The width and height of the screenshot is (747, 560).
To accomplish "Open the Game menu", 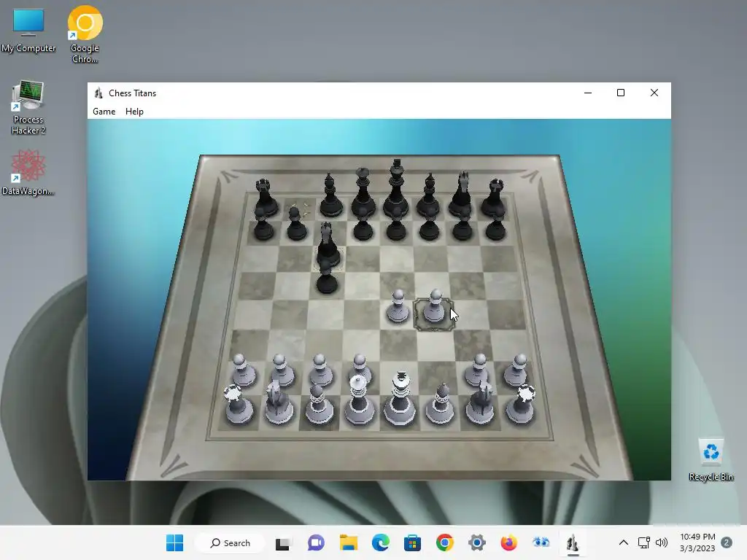I will (104, 112).
